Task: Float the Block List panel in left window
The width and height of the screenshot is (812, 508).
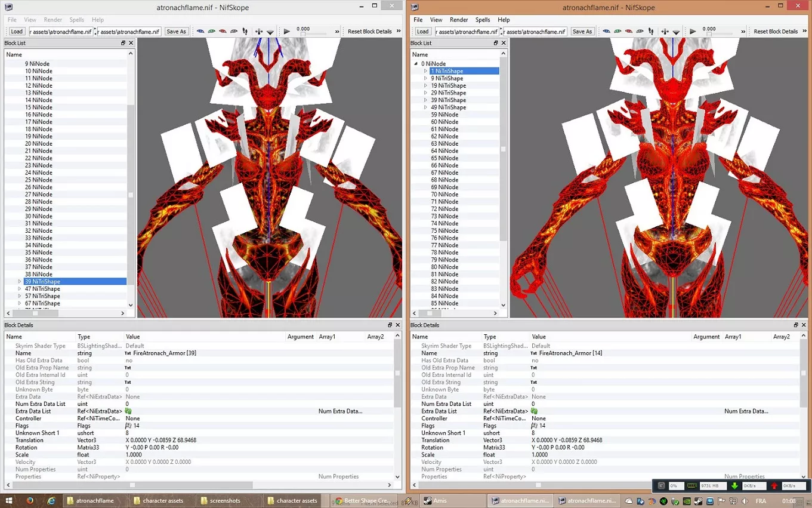Action: pyautogui.click(x=124, y=43)
